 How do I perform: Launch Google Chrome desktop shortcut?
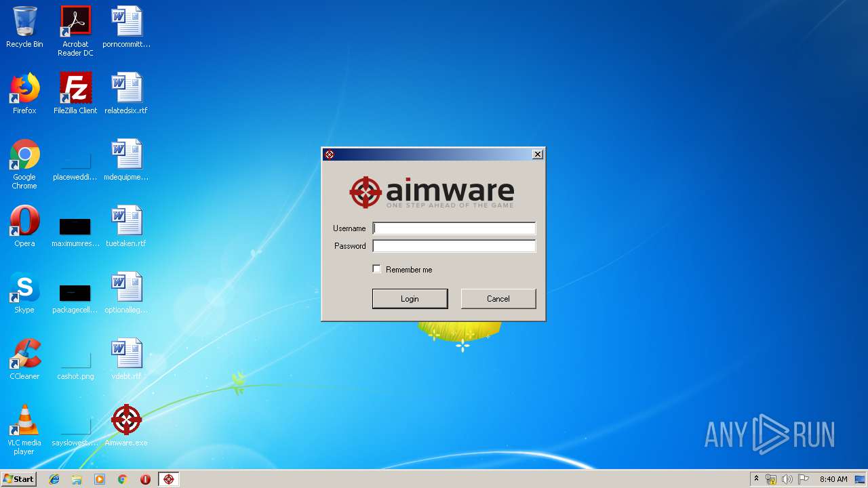pos(24,164)
